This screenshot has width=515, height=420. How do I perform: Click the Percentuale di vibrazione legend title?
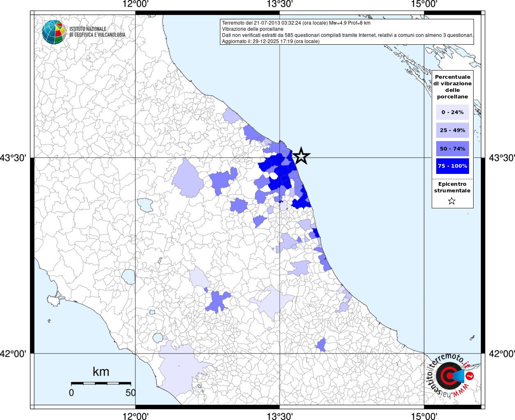452,87
